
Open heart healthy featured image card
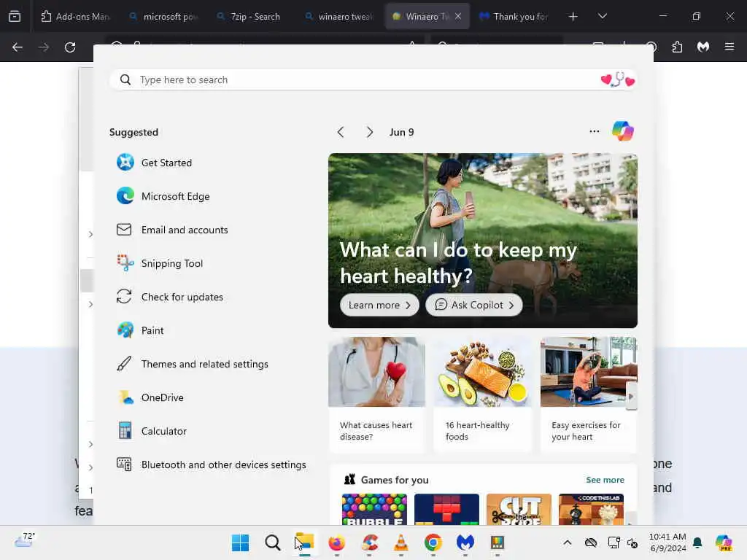483,241
